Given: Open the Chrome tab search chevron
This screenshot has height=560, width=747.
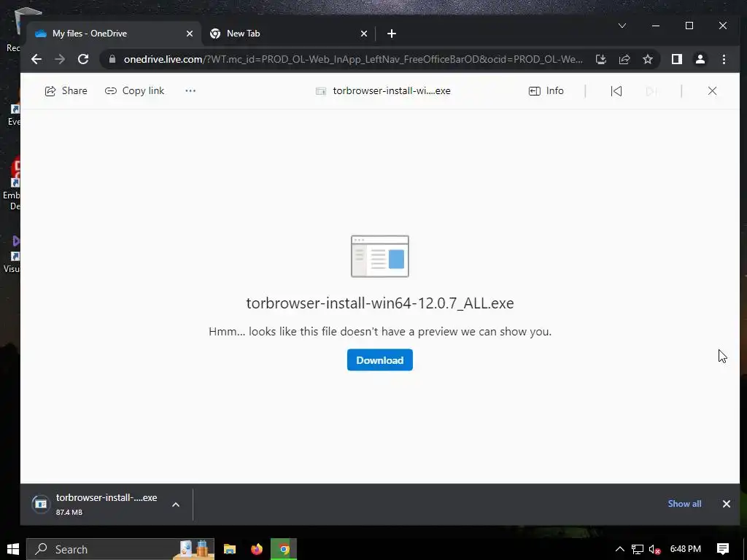Looking at the screenshot, I should pos(622,26).
